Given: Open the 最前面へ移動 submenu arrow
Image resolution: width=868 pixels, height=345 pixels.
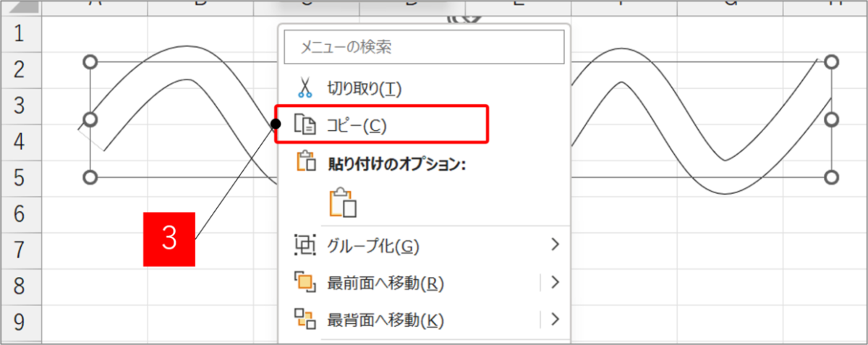Looking at the screenshot, I should coord(555,282).
